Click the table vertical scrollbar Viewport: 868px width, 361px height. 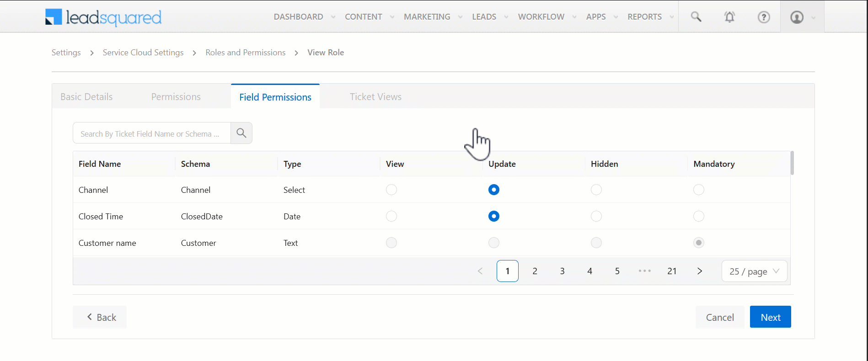click(792, 163)
